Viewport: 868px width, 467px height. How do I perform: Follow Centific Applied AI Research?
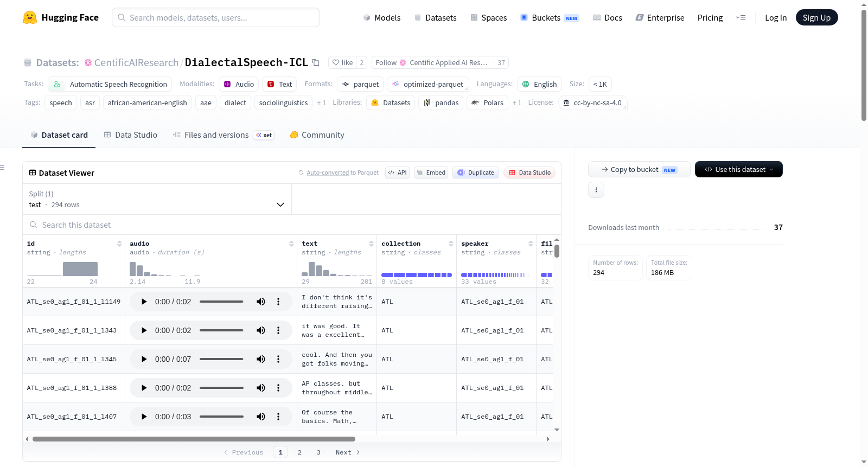[432, 62]
